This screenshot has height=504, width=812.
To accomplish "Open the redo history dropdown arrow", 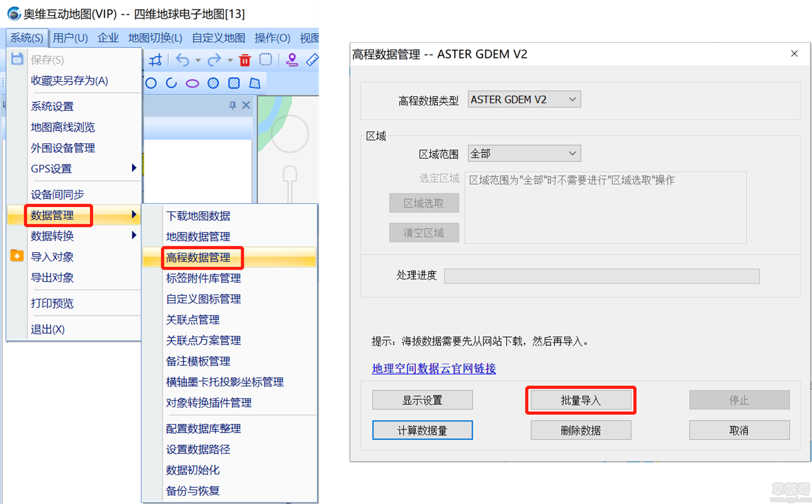I will point(230,60).
